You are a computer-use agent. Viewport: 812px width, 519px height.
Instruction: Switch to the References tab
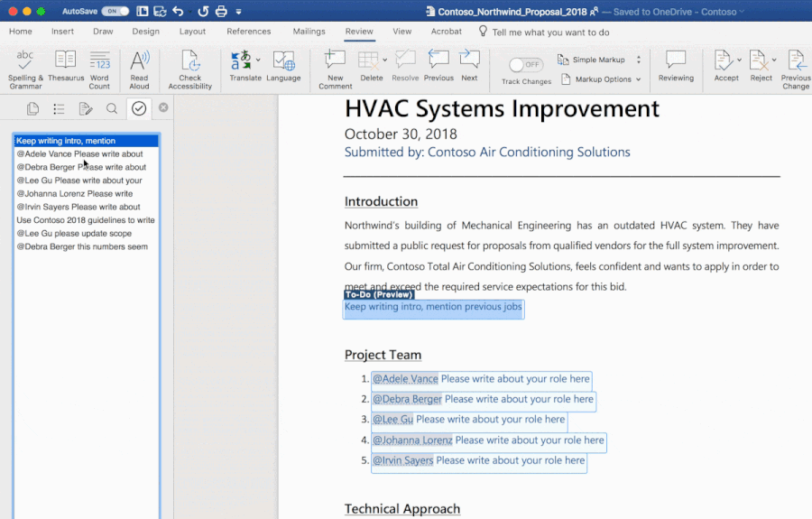pyautogui.click(x=249, y=32)
